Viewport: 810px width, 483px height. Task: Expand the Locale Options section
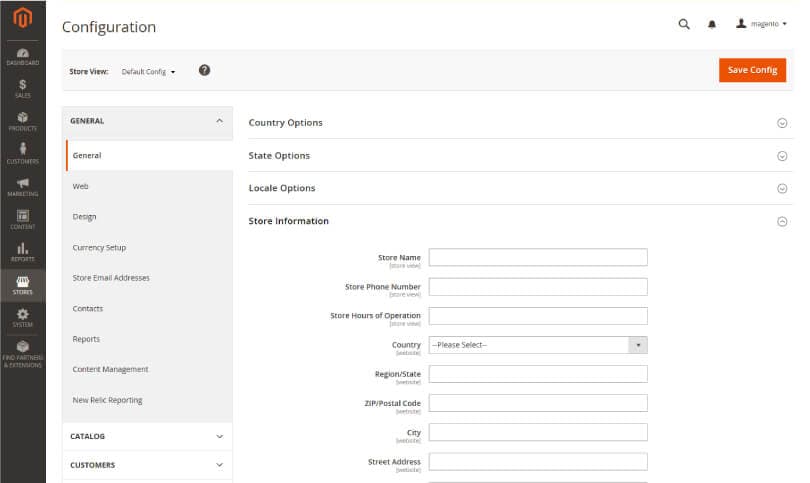(516, 188)
